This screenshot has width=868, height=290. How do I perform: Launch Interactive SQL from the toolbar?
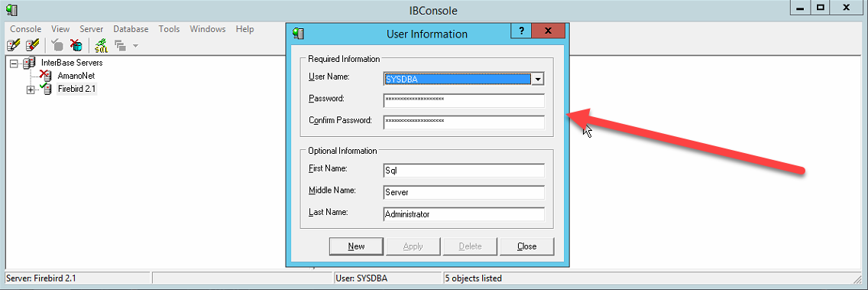point(101,45)
